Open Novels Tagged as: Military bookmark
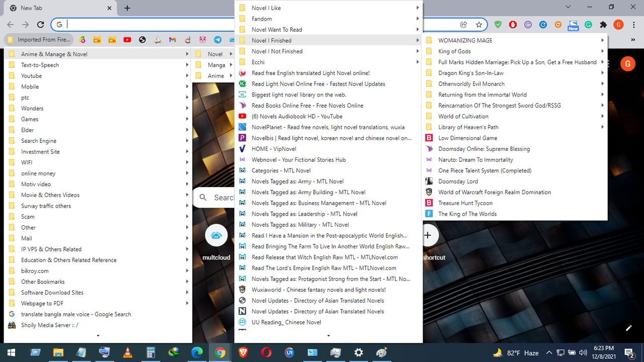Viewport: 644px width, 362px height. 329,225
